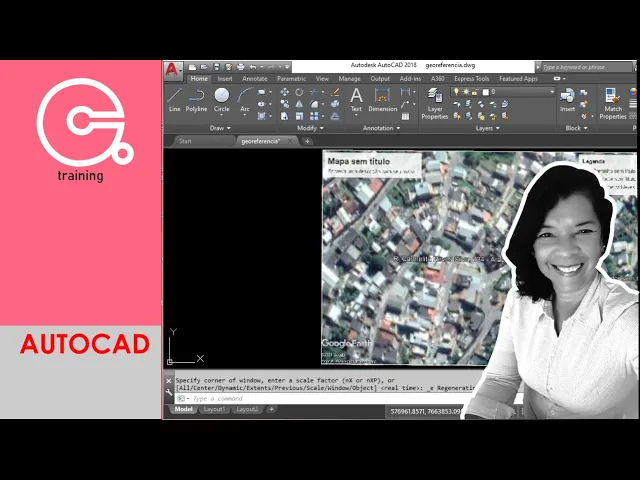Open the Text annotation tool
The image size is (640, 480).
356,100
